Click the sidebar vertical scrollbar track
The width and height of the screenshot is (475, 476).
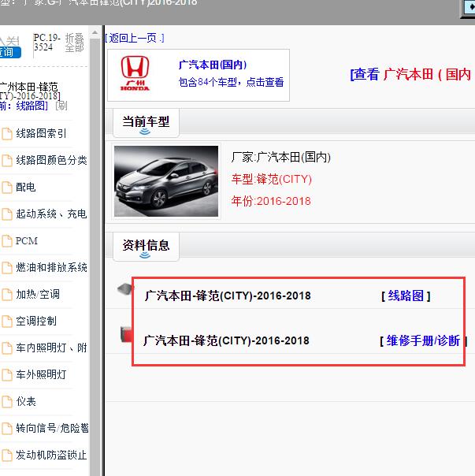coord(95,258)
